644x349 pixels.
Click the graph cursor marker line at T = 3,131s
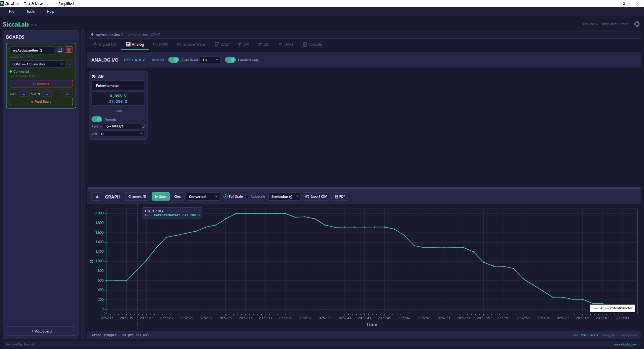[x=138, y=266]
